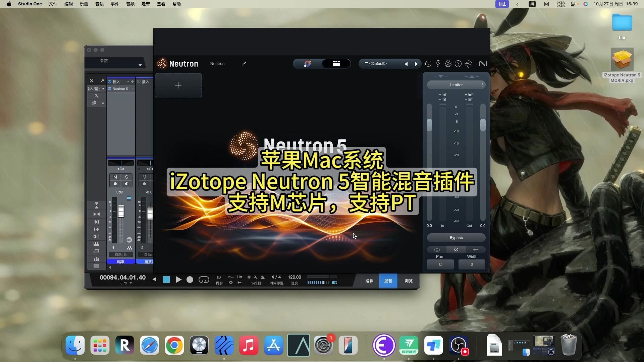
Task: Switch to Neutron detailed module view
Action: [336, 64]
